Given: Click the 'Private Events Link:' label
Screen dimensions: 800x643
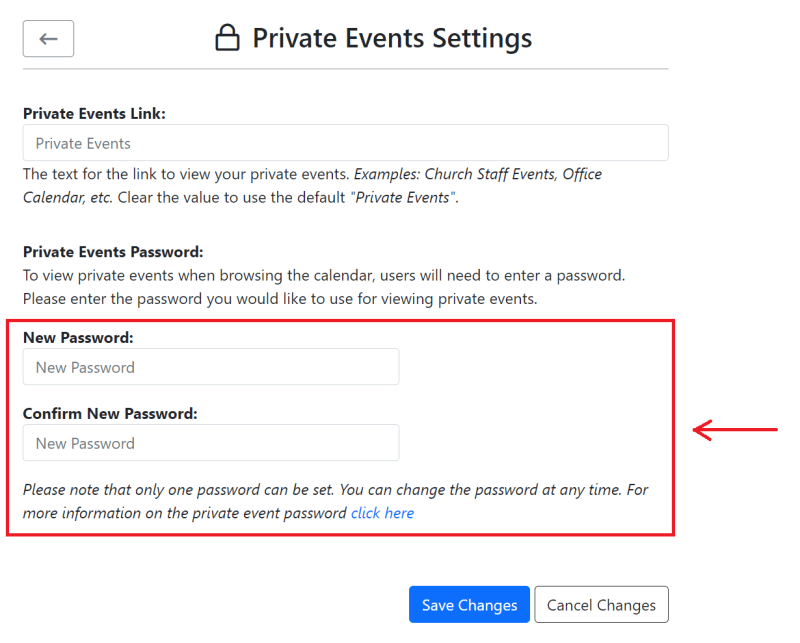Looking at the screenshot, I should [x=94, y=113].
